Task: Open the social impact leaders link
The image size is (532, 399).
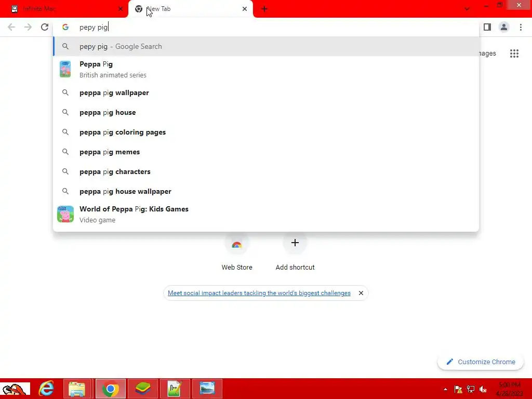Action: pos(259,293)
